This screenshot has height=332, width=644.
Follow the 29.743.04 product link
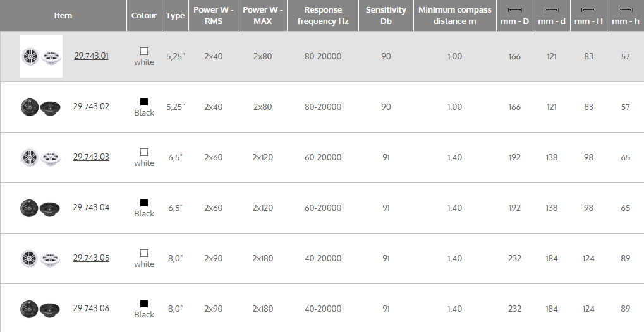[91, 207]
